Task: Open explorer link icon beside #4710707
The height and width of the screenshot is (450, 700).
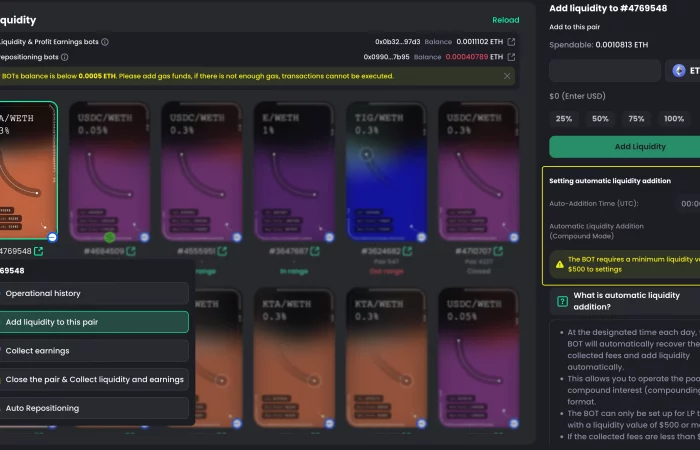Action: click(x=498, y=251)
